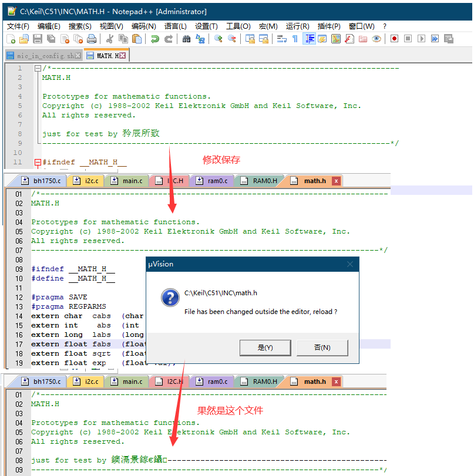
Task: Click 是(Y) to reload the file
Action: (265, 347)
